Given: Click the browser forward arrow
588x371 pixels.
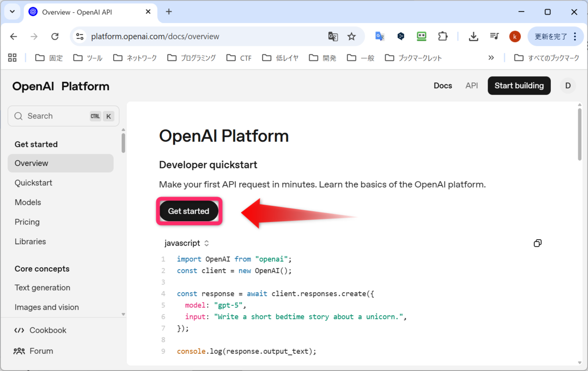Looking at the screenshot, I should [x=34, y=36].
